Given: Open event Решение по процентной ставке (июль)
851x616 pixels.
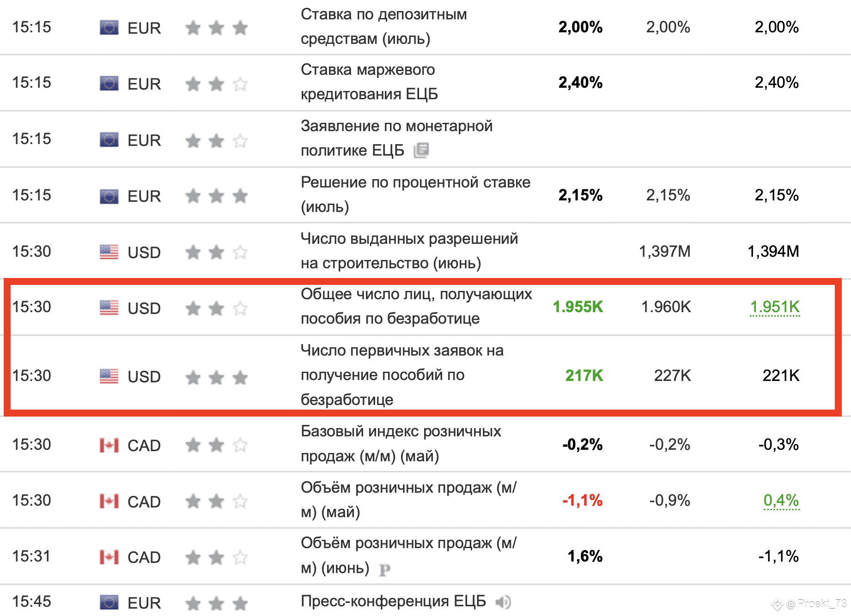Looking at the screenshot, I should 415,194.
